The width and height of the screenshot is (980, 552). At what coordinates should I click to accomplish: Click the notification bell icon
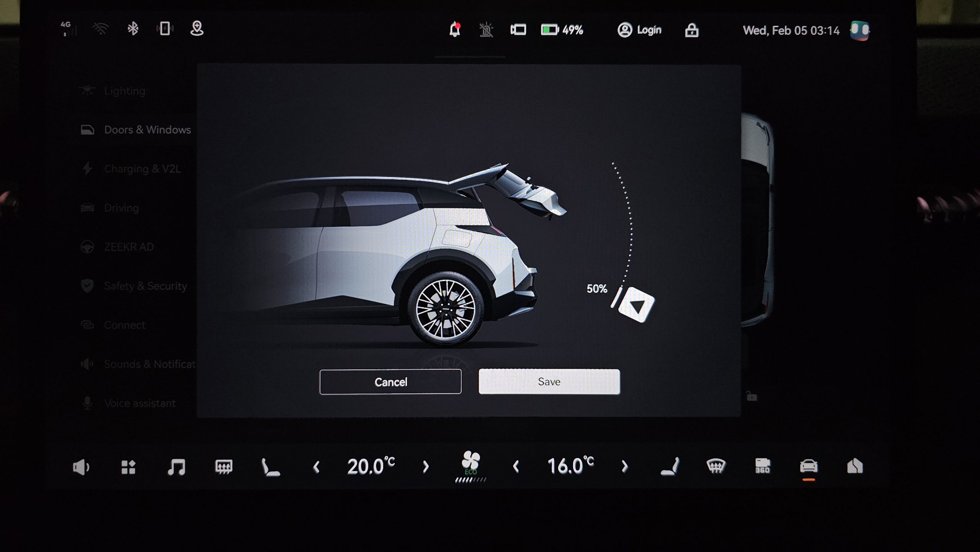(x=455, y=29)
